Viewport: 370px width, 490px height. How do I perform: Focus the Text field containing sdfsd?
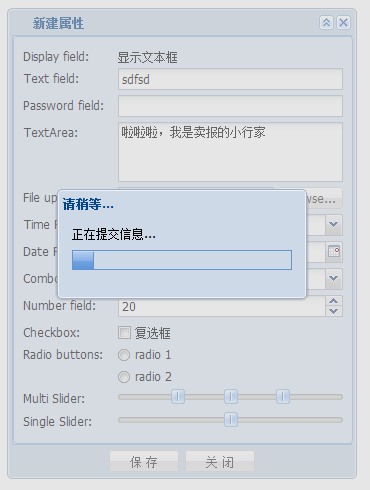[x=230, y=79]
